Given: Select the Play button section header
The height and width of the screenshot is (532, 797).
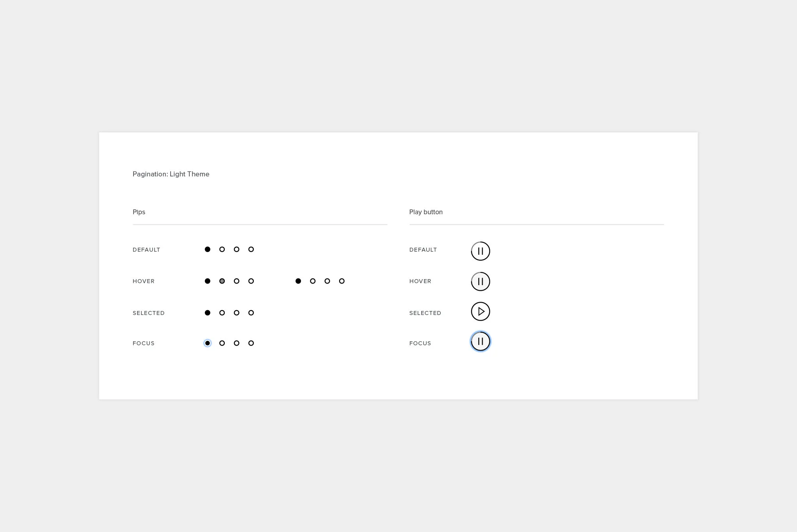Looking at the screenshot, I should click(426, 212).
